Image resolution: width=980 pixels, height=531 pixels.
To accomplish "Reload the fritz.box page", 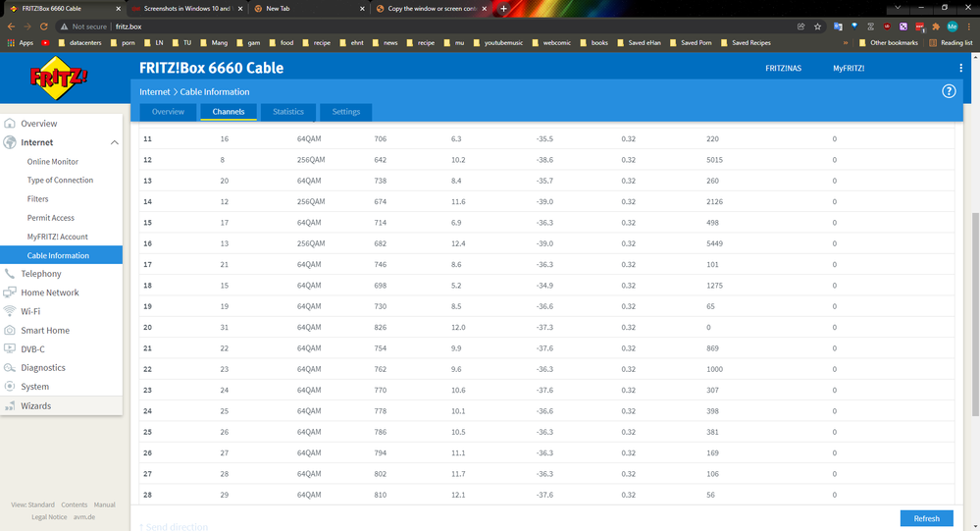I will coord(44,27).
